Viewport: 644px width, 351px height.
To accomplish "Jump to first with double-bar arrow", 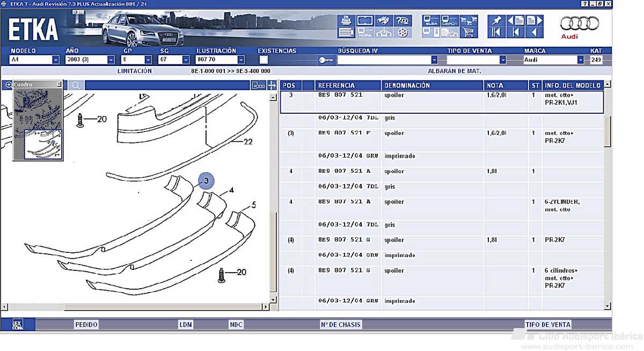I will coord(497,33).
